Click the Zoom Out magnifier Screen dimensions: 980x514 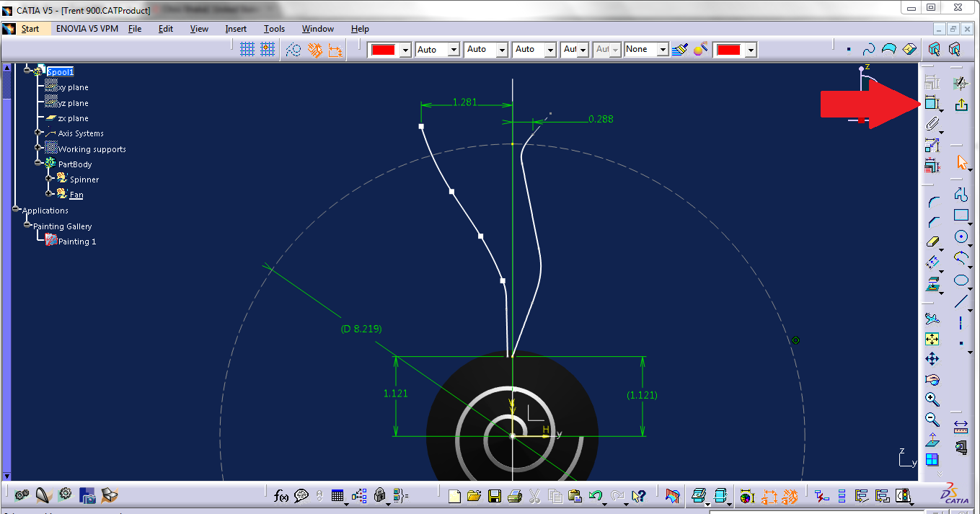point(932,419)
